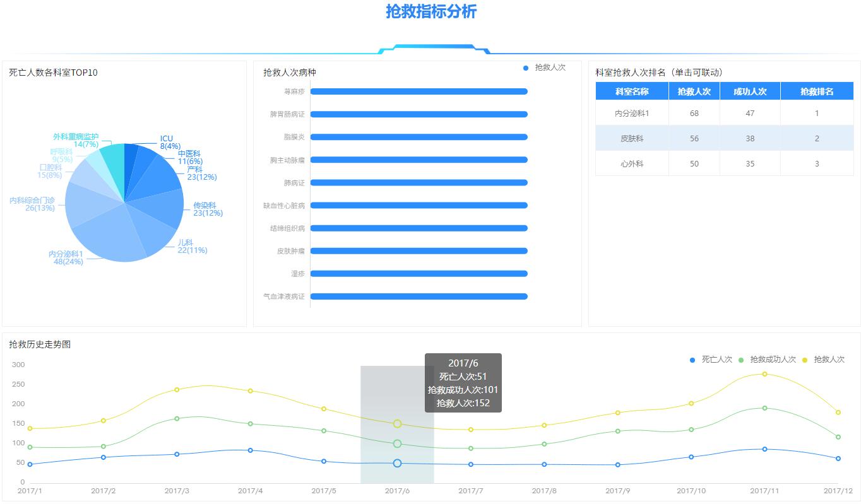
Task: Click the 2017/6 抢救人次 yellow data point
Action: [x=397, y=424]
